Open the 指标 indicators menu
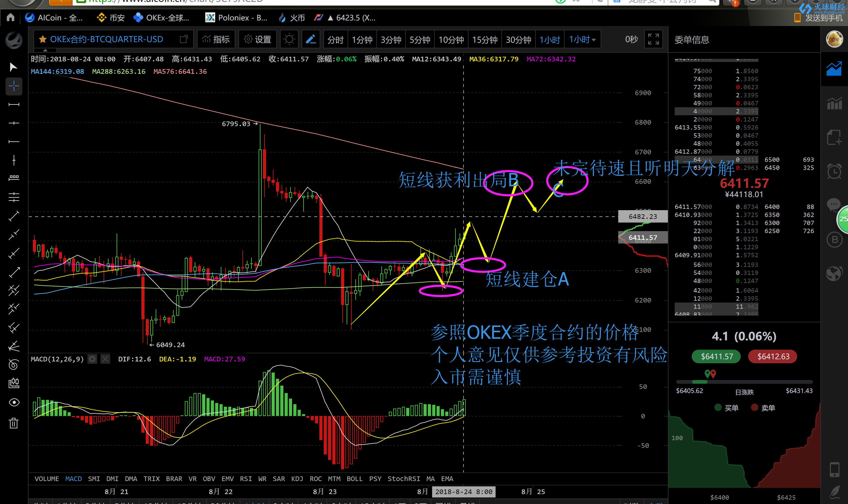 pos(216,39)
